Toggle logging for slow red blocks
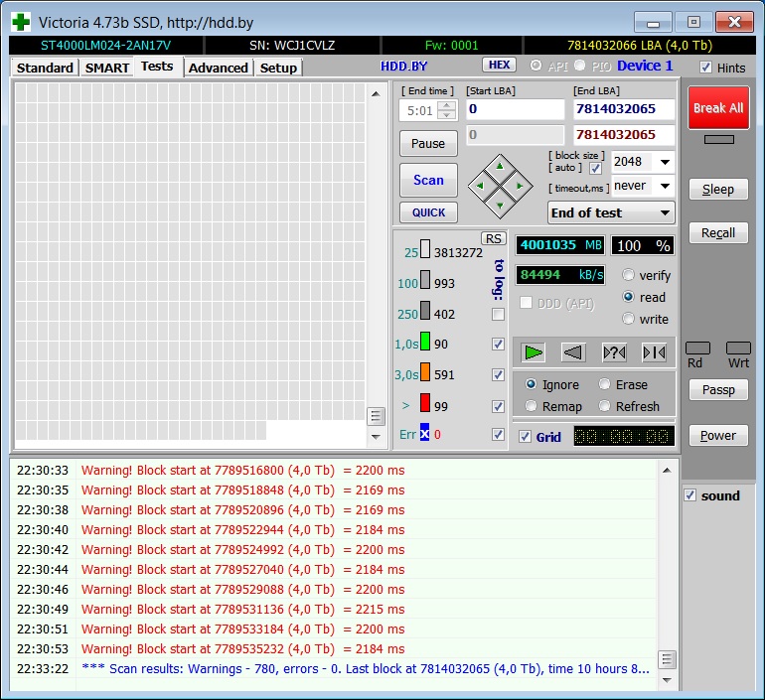Image resolution: width=765 pixels, height=700 pixels. (498, 406)
